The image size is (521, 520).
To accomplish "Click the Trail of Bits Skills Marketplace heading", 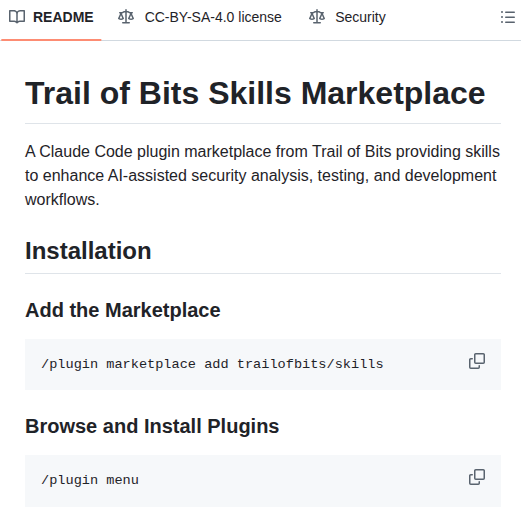I will coord(255,94).
